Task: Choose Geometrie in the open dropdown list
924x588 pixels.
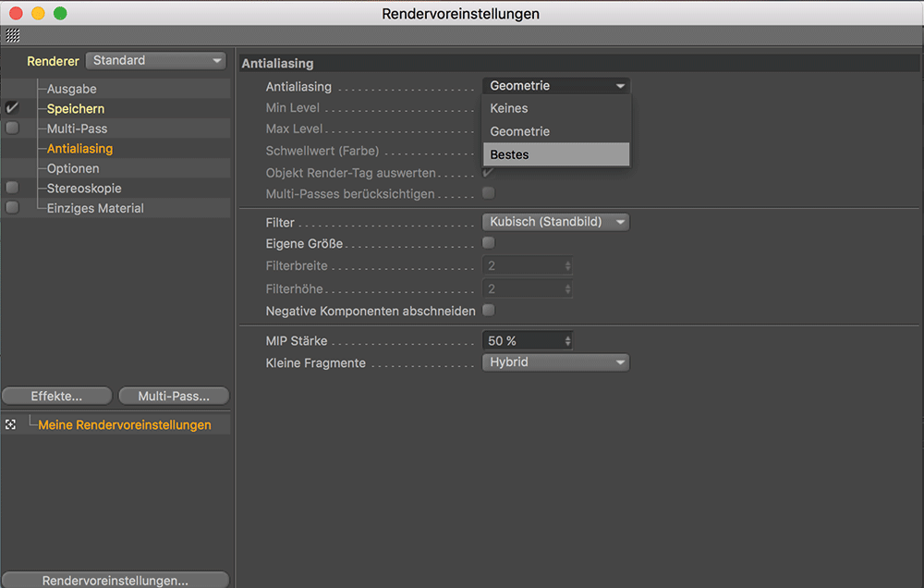Action: coord(555,131)
